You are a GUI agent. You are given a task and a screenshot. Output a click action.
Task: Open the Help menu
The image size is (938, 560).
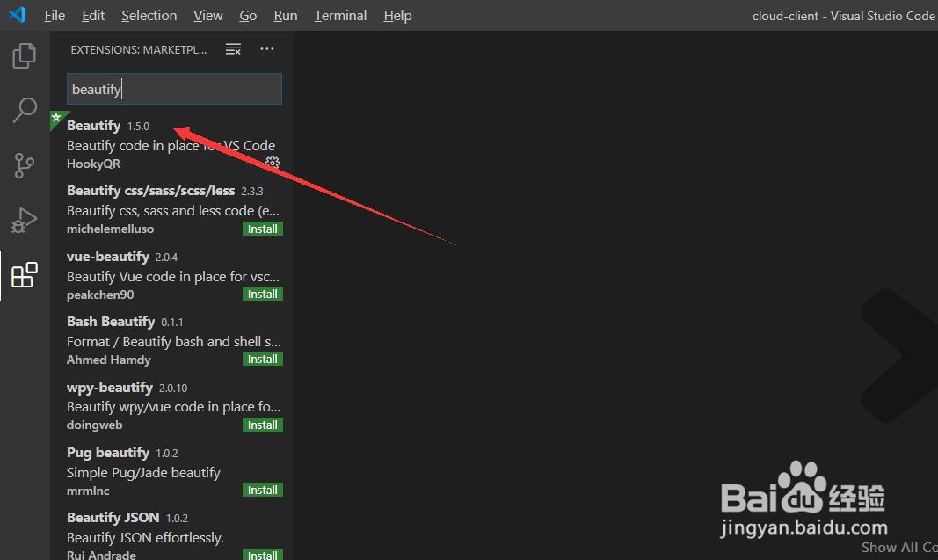pos(397,16)
